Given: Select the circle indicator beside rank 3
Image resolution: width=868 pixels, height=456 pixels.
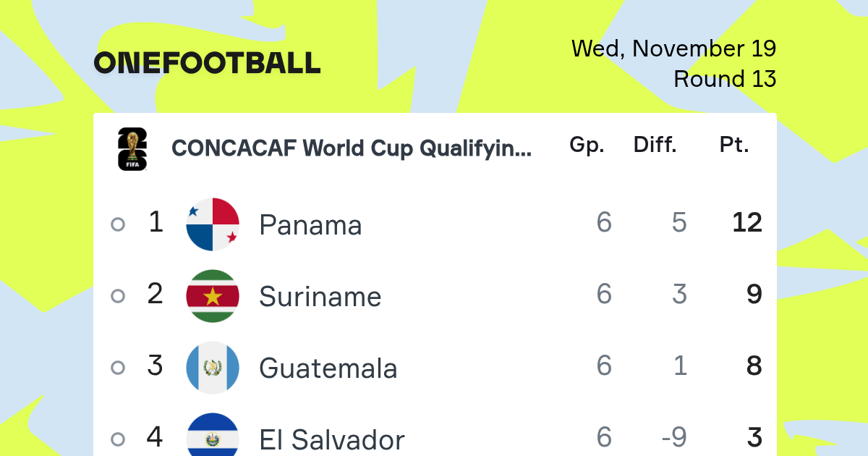Looking at the screenshot, I should point(118,368).
